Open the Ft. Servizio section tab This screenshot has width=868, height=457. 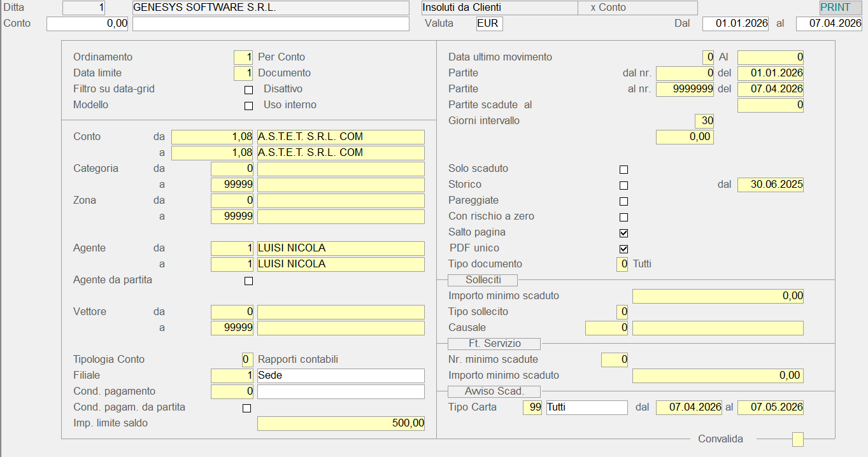tap(494, 344)
